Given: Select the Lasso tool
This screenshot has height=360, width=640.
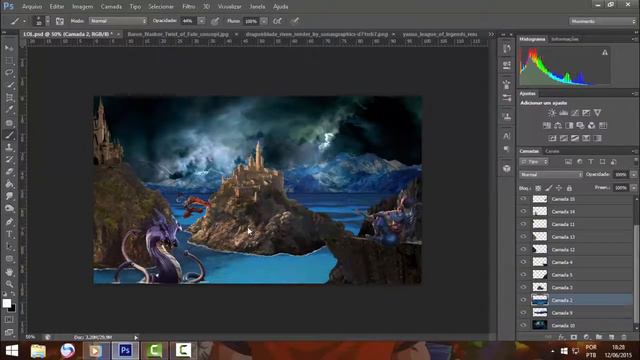Looking at the screenshot, I should [x=9, y=73].
